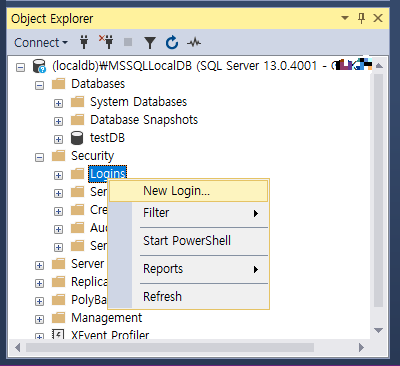This screenshot has height=366, width=400.
Task: Click the Disconnect plug icon with red X
Action: point(106,42)
